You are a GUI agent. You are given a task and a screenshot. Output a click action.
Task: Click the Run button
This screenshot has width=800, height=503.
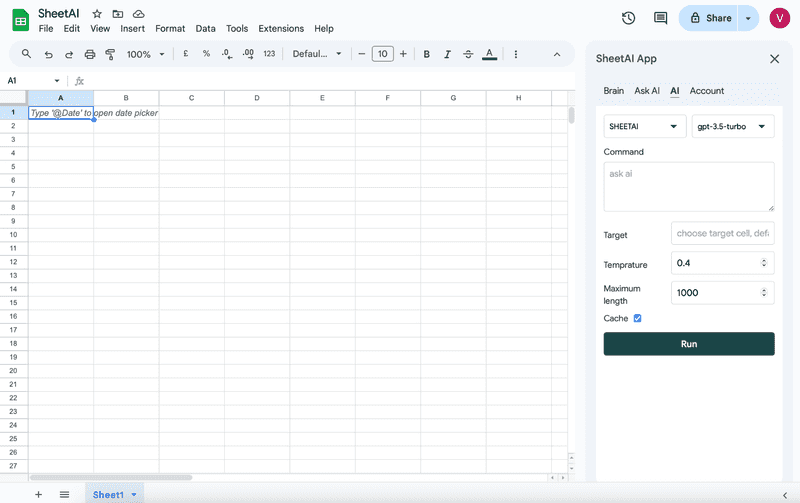click(689, 344)
